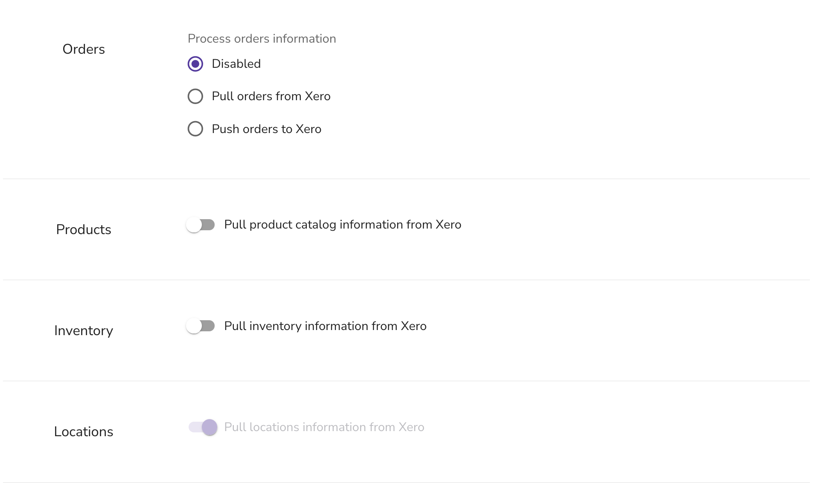Click the Inventory section heading

coord(84,331)
